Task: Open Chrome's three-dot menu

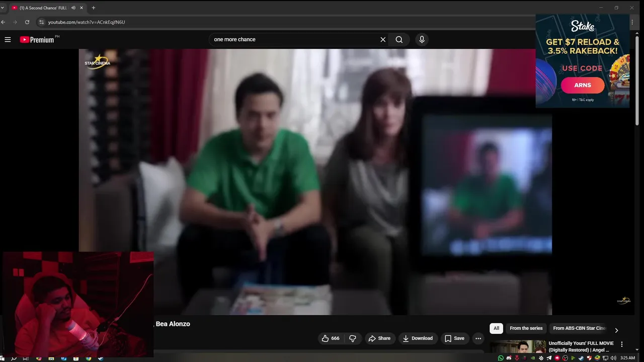Action: pyautogui.click(x=632, y=22)
